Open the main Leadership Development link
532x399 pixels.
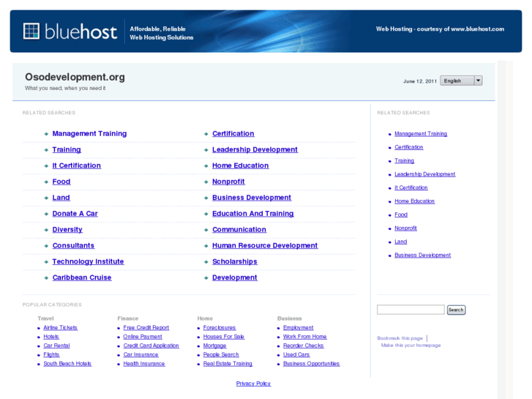click(x=255, y=149)
